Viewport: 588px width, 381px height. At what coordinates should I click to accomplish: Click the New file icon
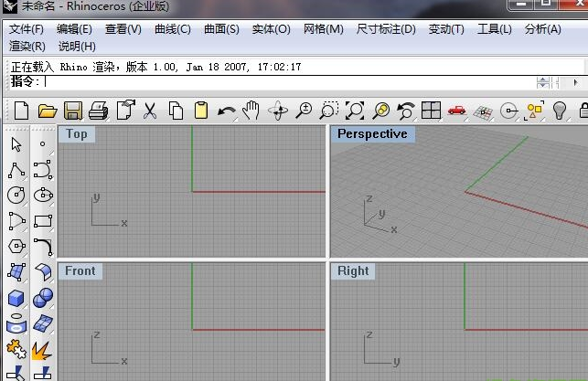(21, 111)
